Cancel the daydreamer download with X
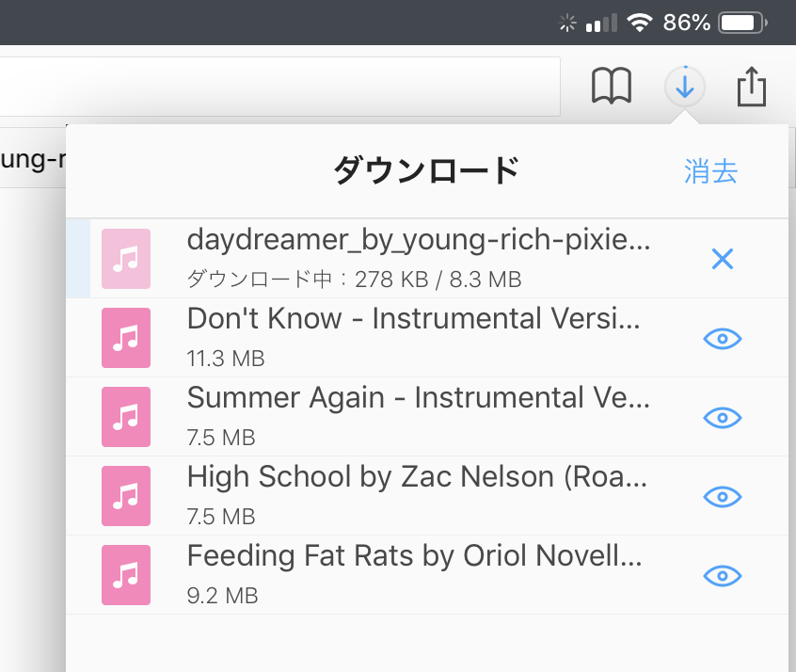 [723, 260]
